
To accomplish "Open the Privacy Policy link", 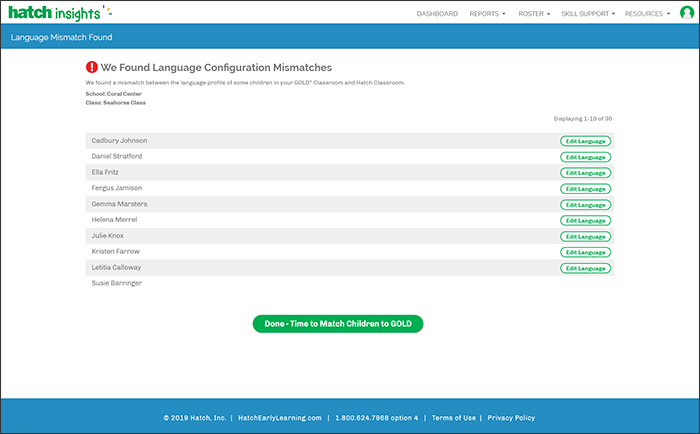I will point(511,418).
